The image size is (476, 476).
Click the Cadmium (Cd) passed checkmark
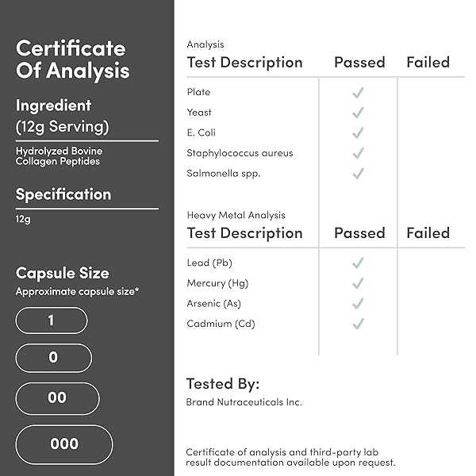click(359, 324)
